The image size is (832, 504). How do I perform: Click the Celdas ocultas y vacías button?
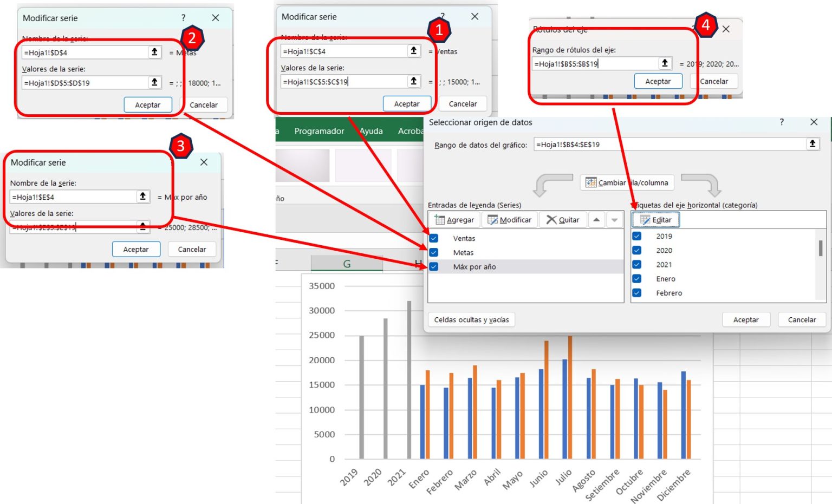[x=471, y=319]
